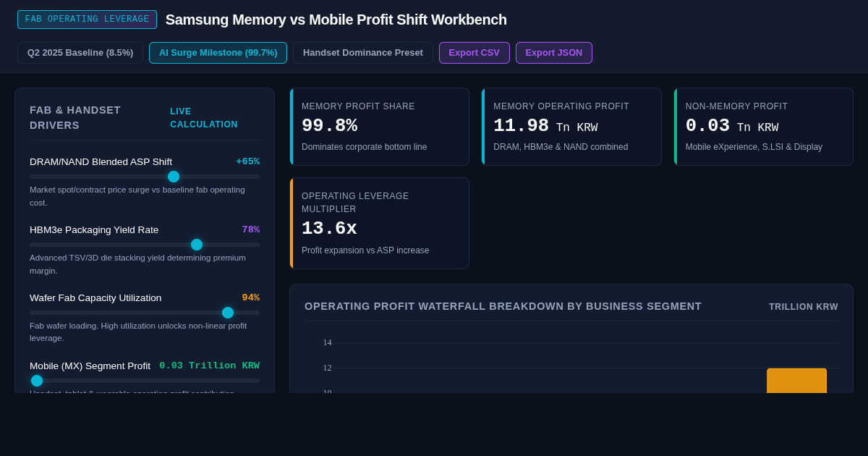Image resolution: width=868 pixels, height=456 pixels.
Task: Click the 'Dominates corporate bottom line' caption
Action: (364, 147)
